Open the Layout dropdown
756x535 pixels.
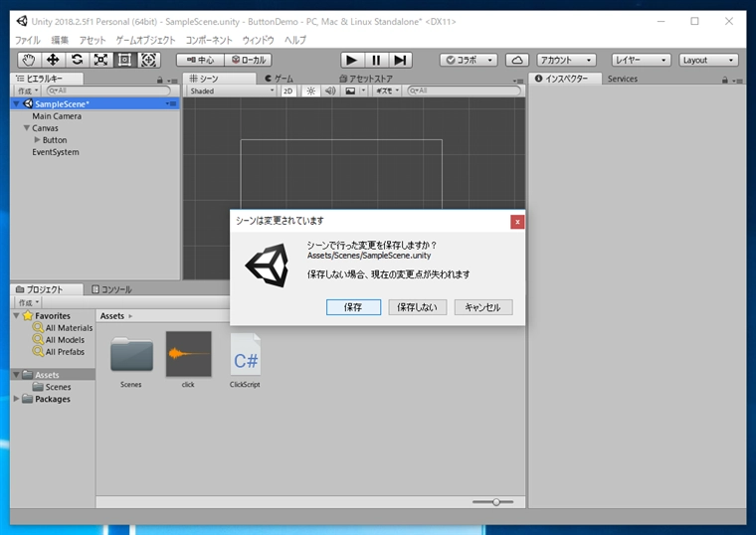pyautogui.click(x=708, y=60)
